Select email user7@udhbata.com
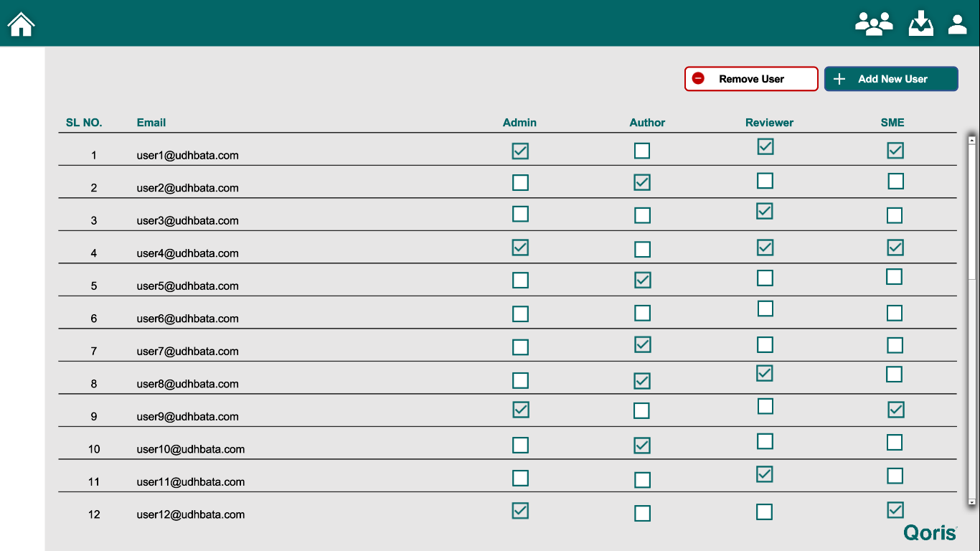Image resolution: width=980 pixels, height=551 pixels. click(x=188, y=351)
